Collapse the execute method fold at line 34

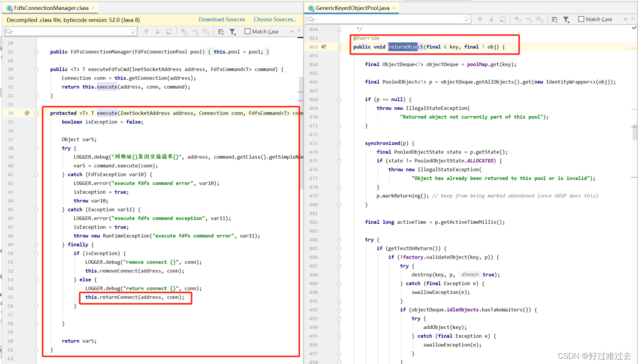(36, 113)
